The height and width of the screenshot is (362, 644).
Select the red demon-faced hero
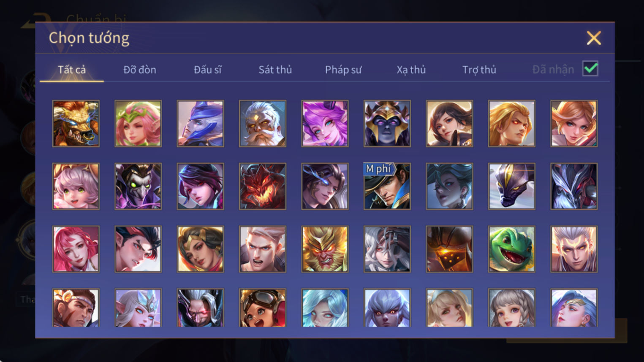263,186
